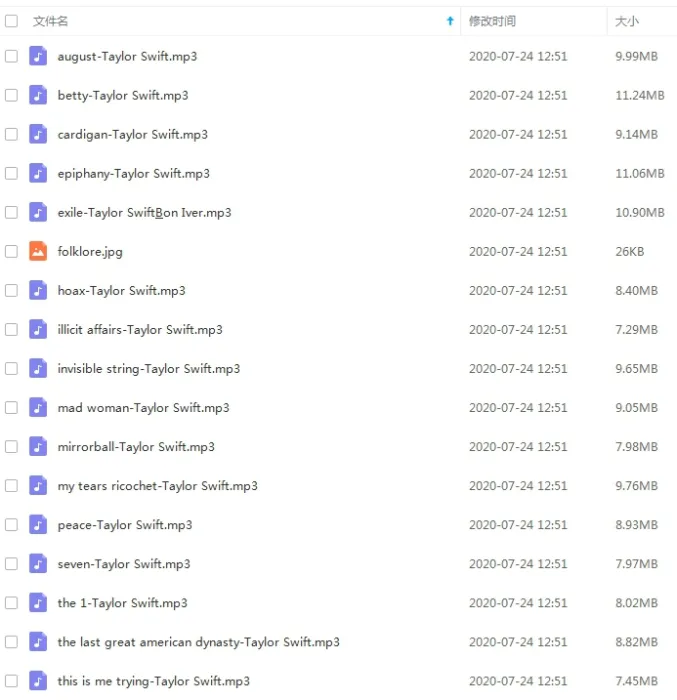Open the folklore.jpg image file

point(90,252)
